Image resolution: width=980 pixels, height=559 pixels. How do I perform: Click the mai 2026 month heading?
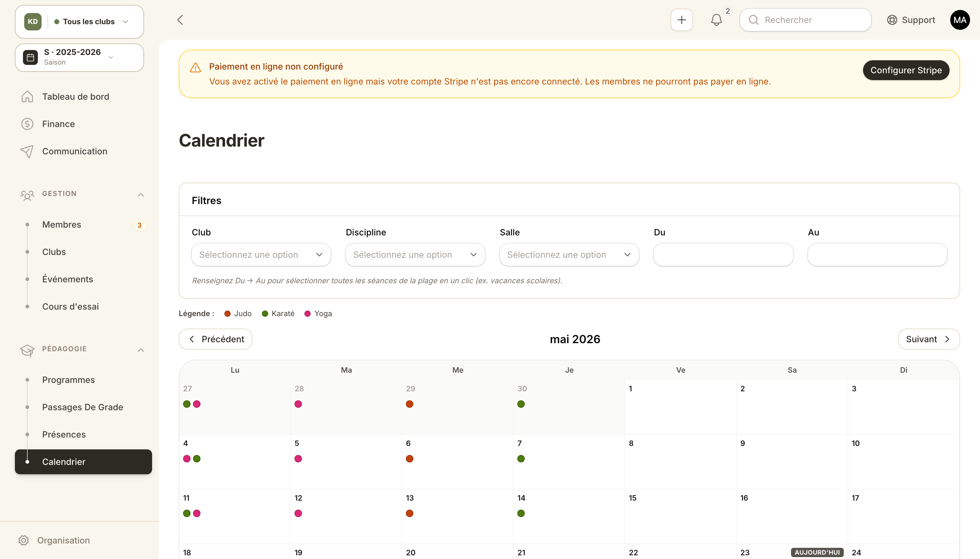[x=575, y=339]
